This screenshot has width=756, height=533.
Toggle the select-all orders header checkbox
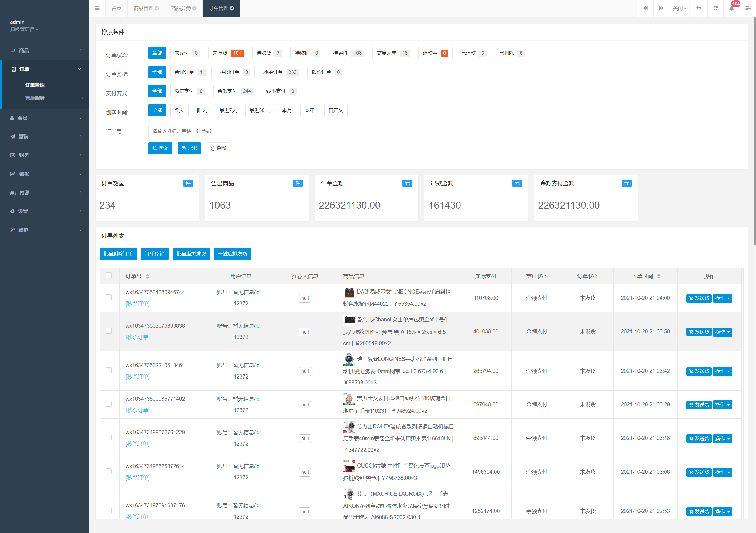(109, 275)
